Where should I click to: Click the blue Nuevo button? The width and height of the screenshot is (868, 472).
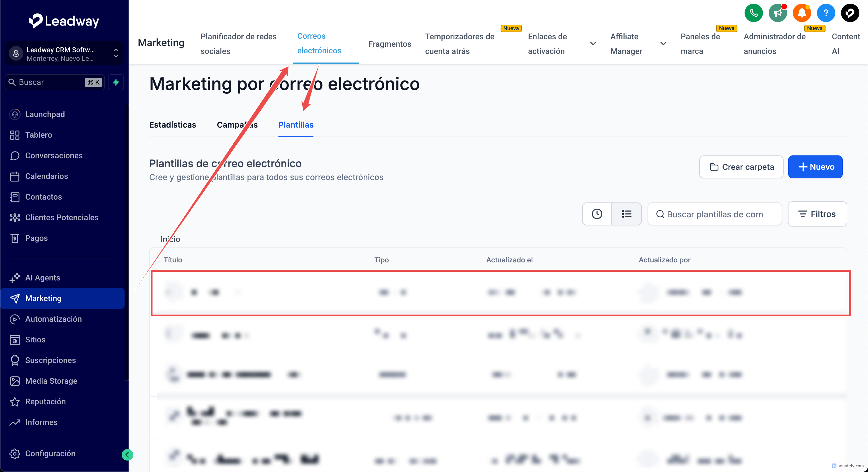[815, 167]
